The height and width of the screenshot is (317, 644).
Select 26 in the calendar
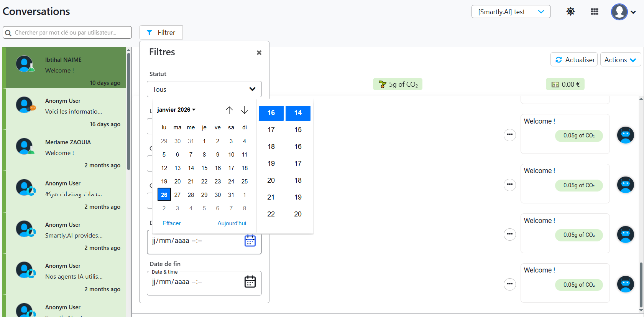164,195
